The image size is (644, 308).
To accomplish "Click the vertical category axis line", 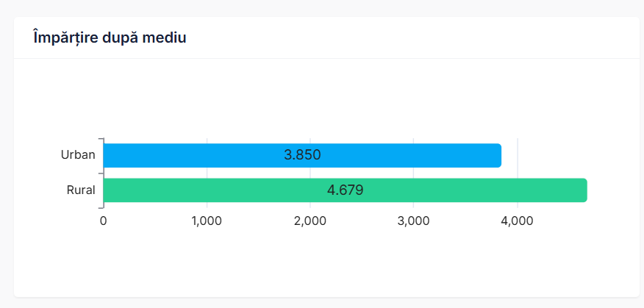I will pos(104,173).
